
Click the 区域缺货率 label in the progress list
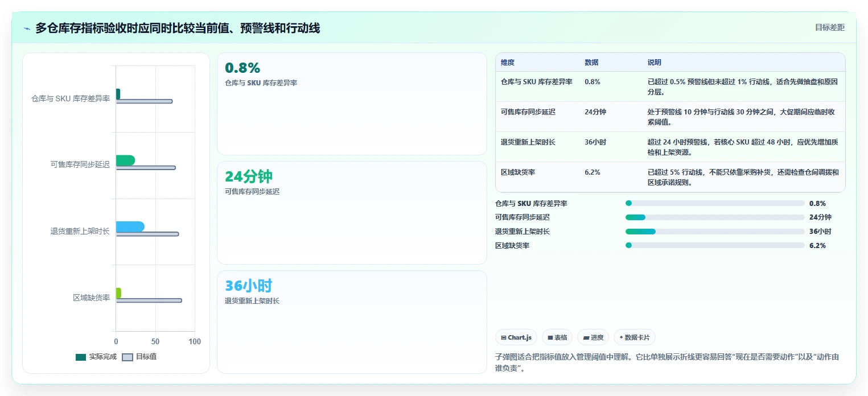512,246
